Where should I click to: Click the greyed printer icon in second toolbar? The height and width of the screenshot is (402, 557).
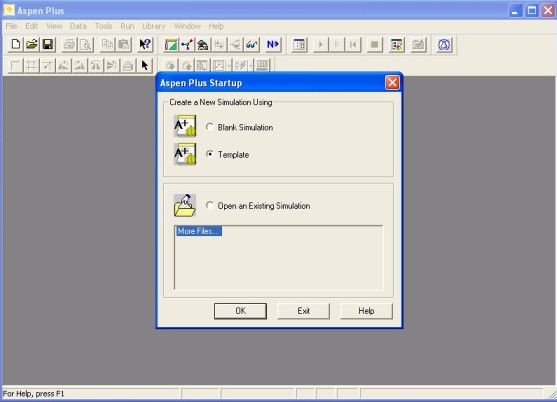128,65
